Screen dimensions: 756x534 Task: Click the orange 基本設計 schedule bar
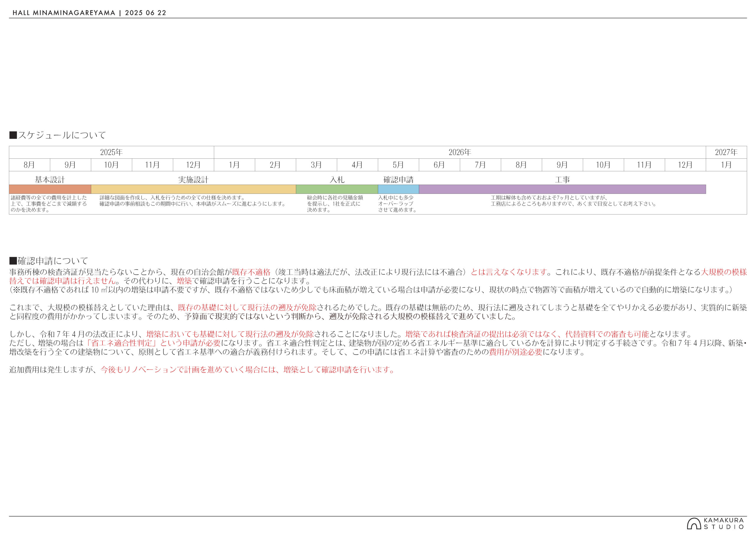[x=50, y=189]
